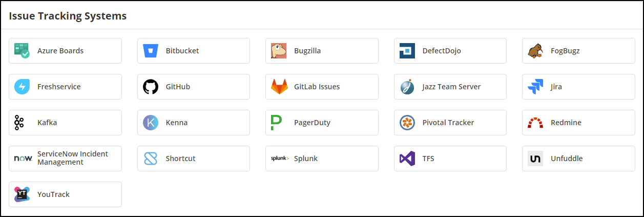Open the Kenna integration tile
The height and width of the screenshot is (217, 644).
[194, 123]
